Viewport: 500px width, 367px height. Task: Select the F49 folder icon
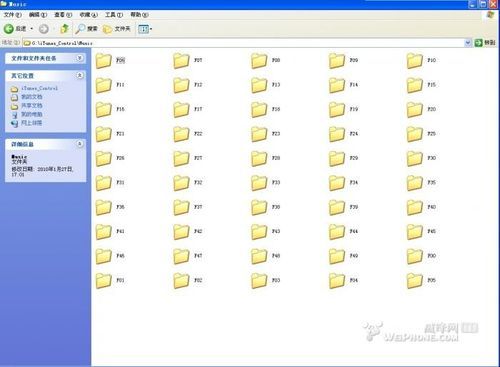337,256
